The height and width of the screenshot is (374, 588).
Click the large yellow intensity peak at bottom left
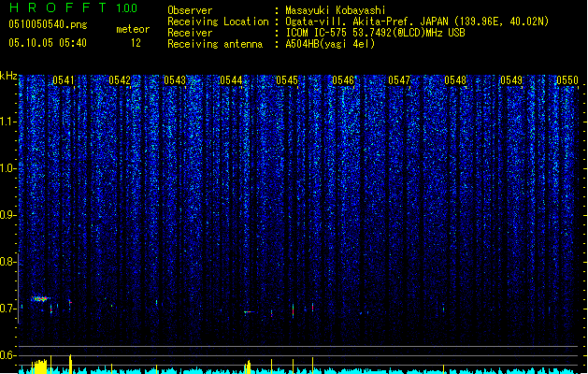(39, 367)
